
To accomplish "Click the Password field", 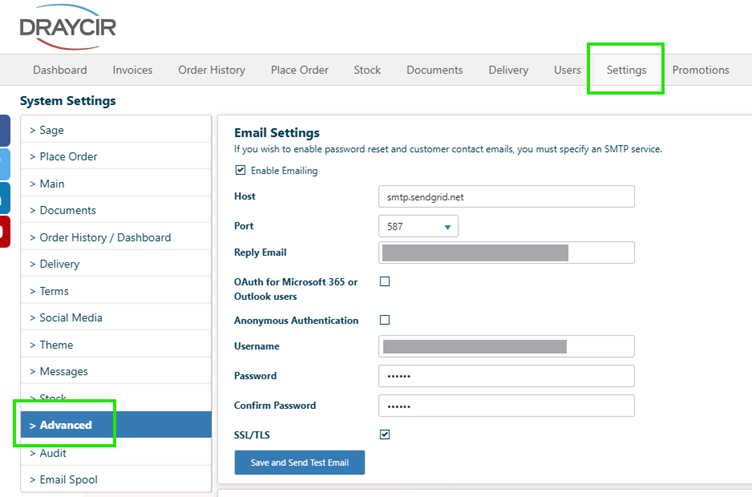I will click(506, 376).
